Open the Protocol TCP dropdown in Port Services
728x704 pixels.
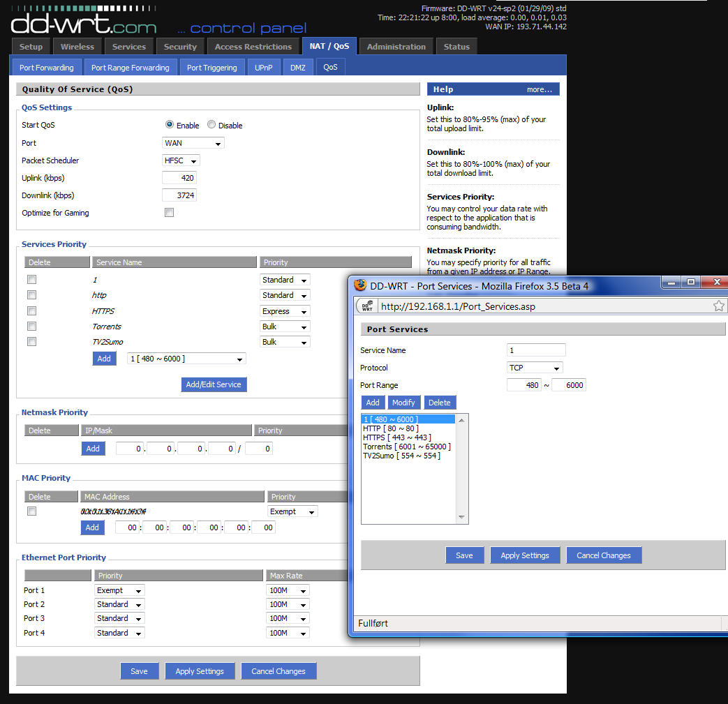point(535,368)
